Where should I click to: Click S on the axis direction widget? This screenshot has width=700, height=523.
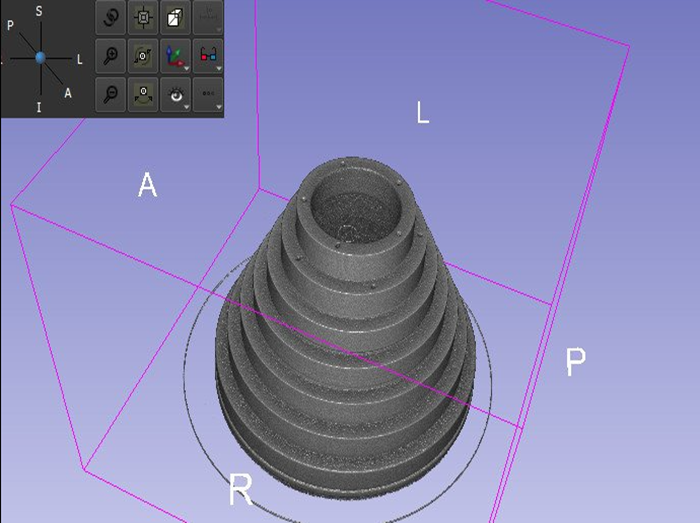click(38, 11)
